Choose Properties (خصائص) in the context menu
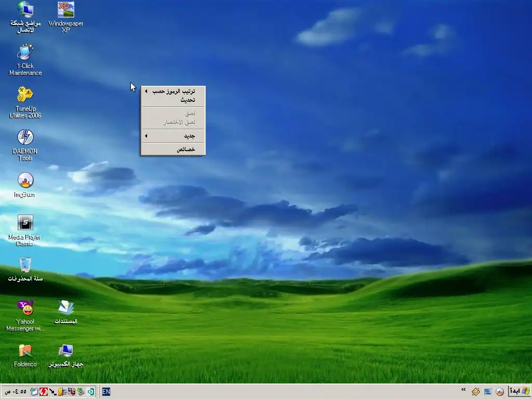This screenshot has height=399, width=532. (x=173, y=150)
